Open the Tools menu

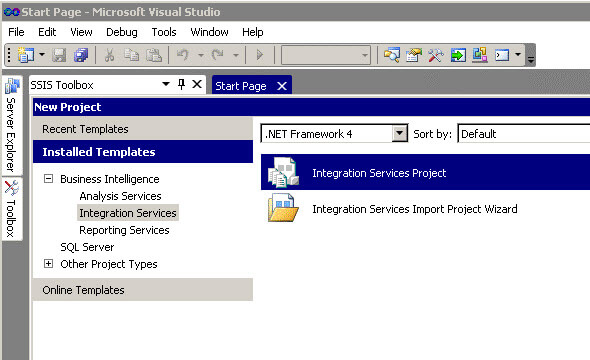(x=164, y=32)
